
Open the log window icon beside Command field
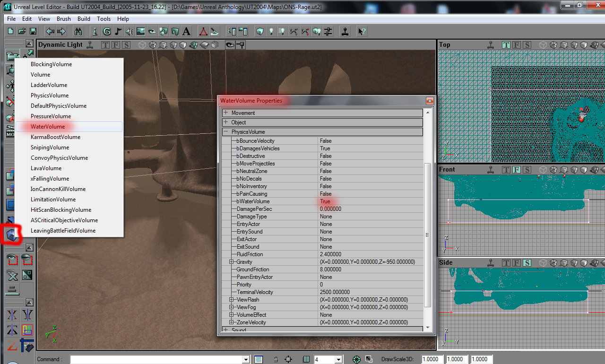coord(259,359)
